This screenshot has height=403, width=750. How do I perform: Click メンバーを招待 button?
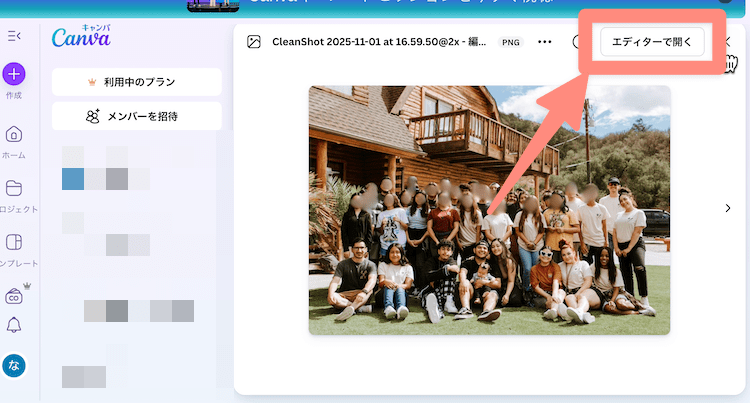[137, 116]
